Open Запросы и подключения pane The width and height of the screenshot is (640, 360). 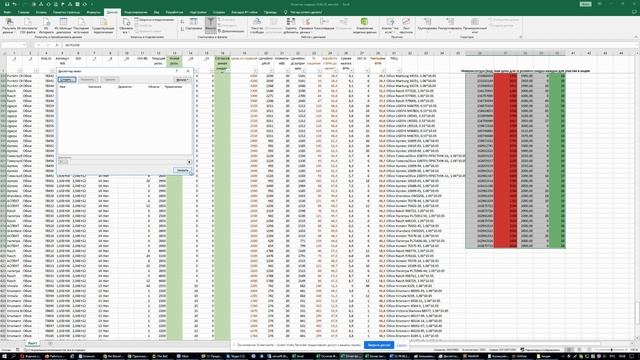154,20
